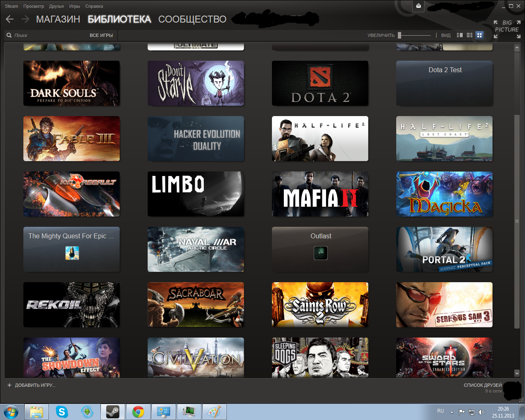This screenshot has width=525, height=420.
Task: Open the Друзья menu
Action: tap(57, 6)
